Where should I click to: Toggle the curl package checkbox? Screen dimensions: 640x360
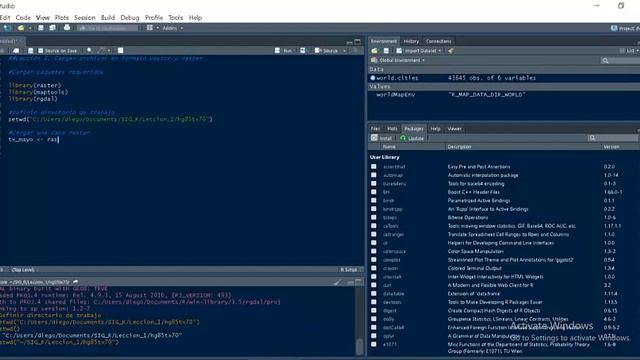(373, 285)
